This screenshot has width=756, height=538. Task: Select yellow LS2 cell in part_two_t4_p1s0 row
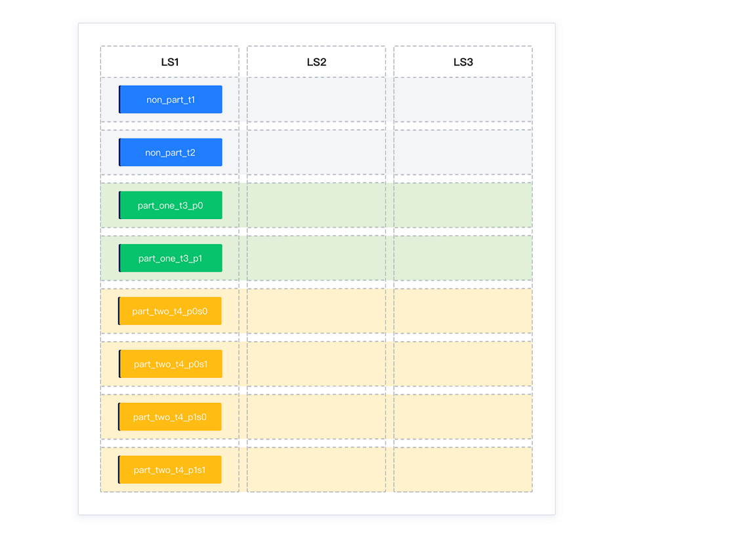[x=316, y=417]
